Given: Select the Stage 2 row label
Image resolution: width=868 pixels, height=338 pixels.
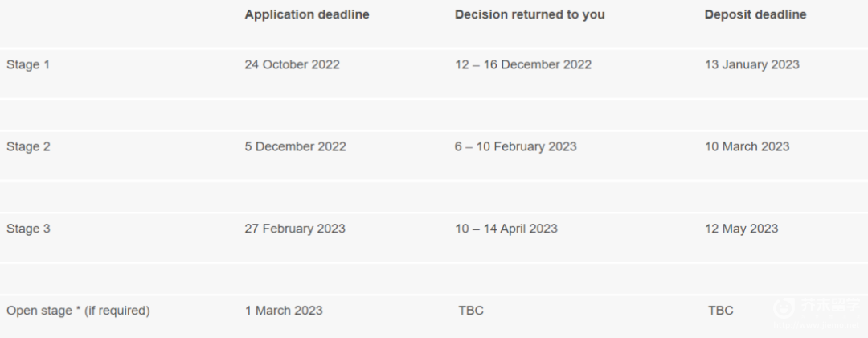Looking at the screenshot, I should click(28, 146).
